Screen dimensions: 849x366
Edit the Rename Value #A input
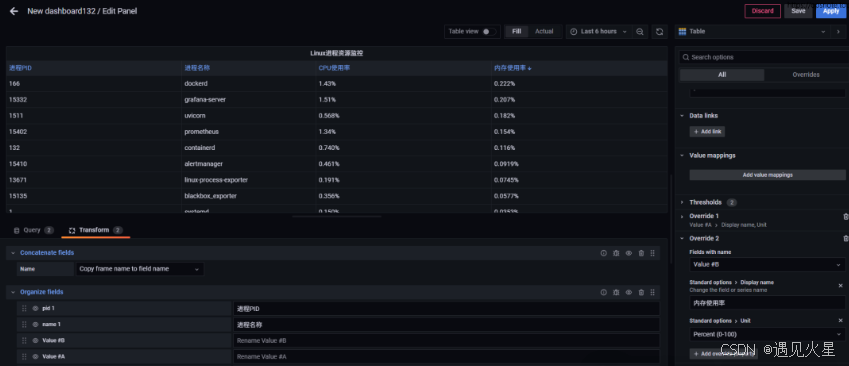[447, 356]
